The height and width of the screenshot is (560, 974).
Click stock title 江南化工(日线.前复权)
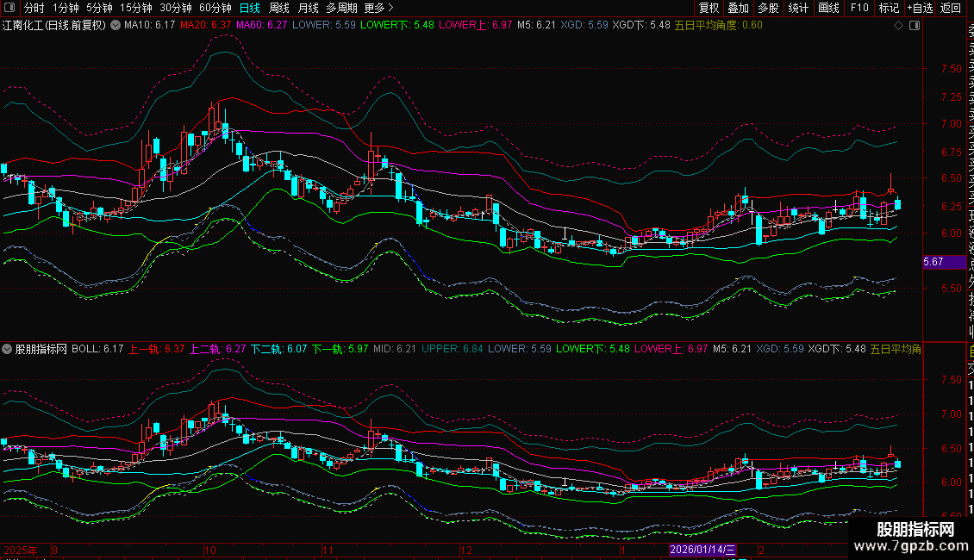point(54,26)
